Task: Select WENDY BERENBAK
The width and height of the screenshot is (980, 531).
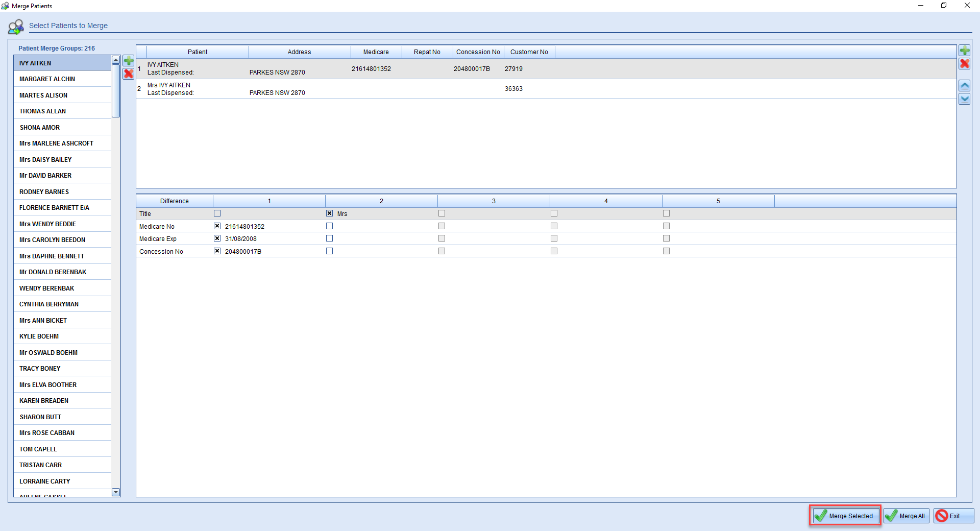Action: [x=62, y=288]
